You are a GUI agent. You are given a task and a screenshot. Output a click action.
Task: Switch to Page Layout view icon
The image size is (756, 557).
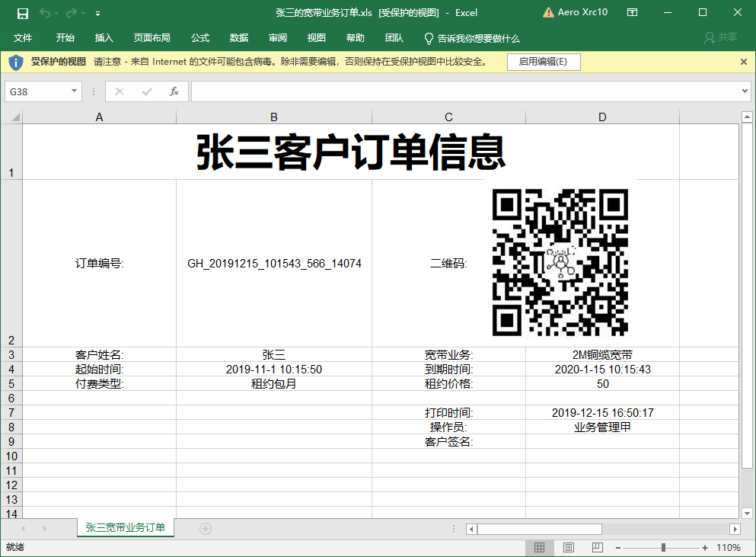pyautogui.click(x=569, y=547)
